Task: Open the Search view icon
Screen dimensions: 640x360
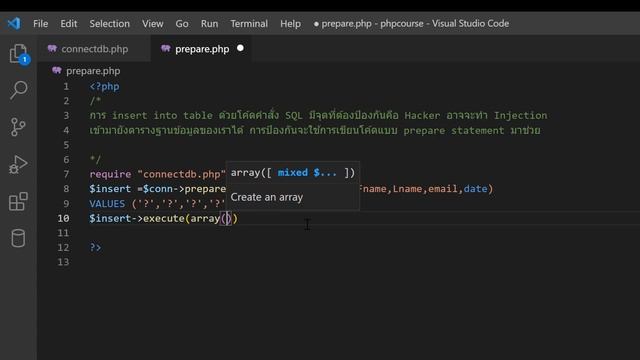Action: pos(18,90)
